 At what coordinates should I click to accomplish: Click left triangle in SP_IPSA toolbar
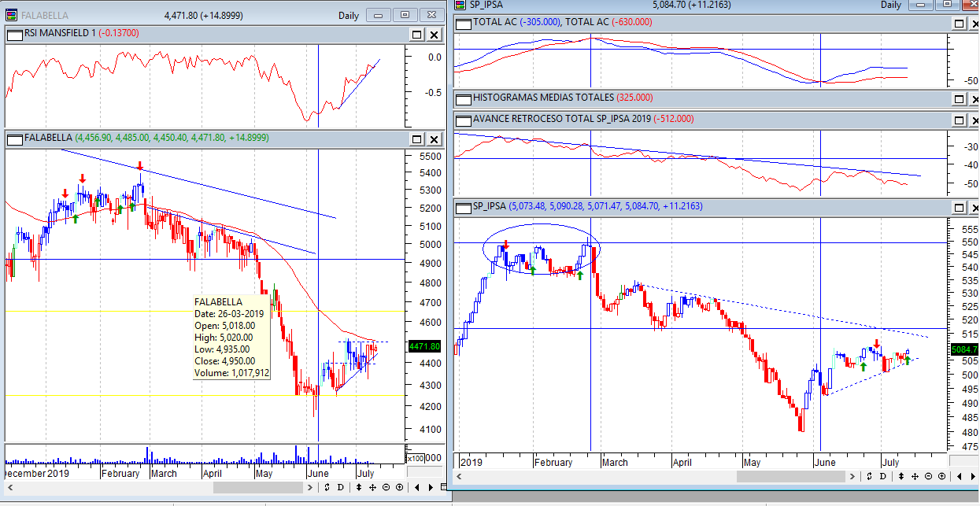tap(960, 476)
